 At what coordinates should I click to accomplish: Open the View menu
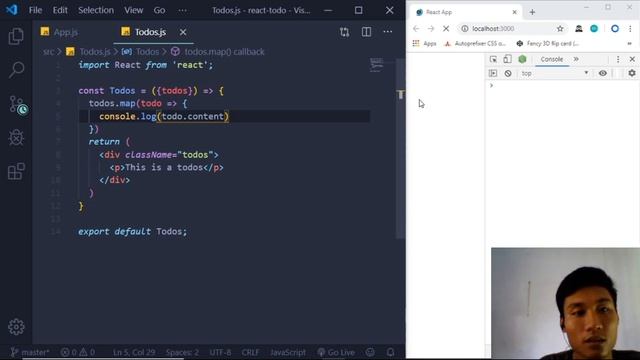click(x=133, y=10)
